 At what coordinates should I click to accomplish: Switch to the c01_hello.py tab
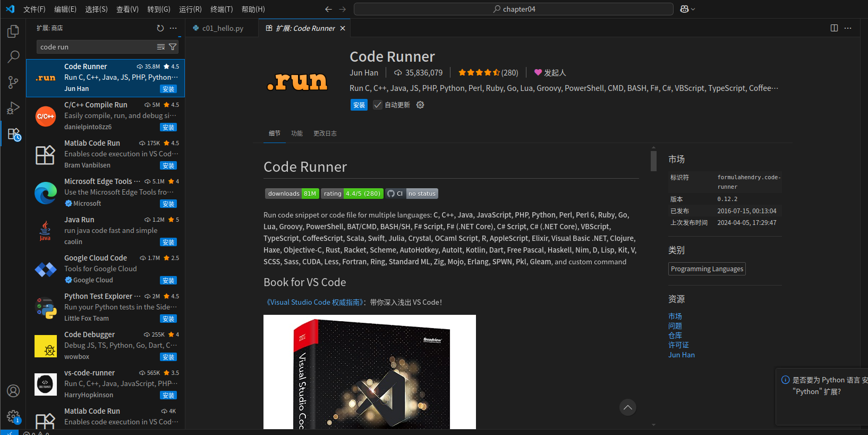pos(222,28)
